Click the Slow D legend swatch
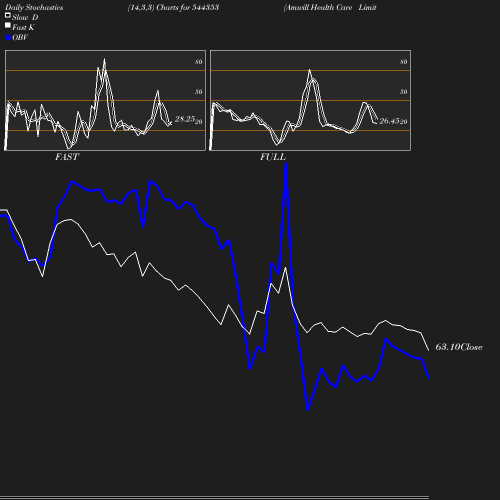Screen dimensions: 500x500 pos(8,15)
